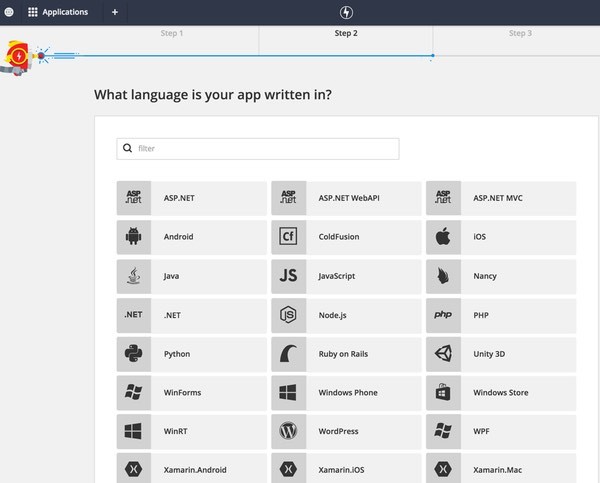Select the Java coffee cup icon
Viewport: 600px width, 483px height.
134,276
